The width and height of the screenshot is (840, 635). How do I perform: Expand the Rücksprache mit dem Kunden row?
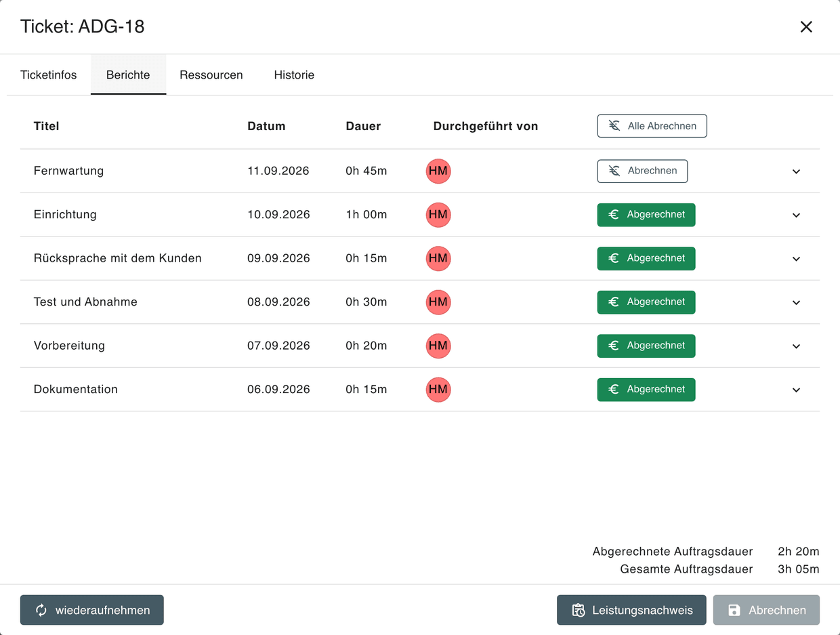[796, 259]
